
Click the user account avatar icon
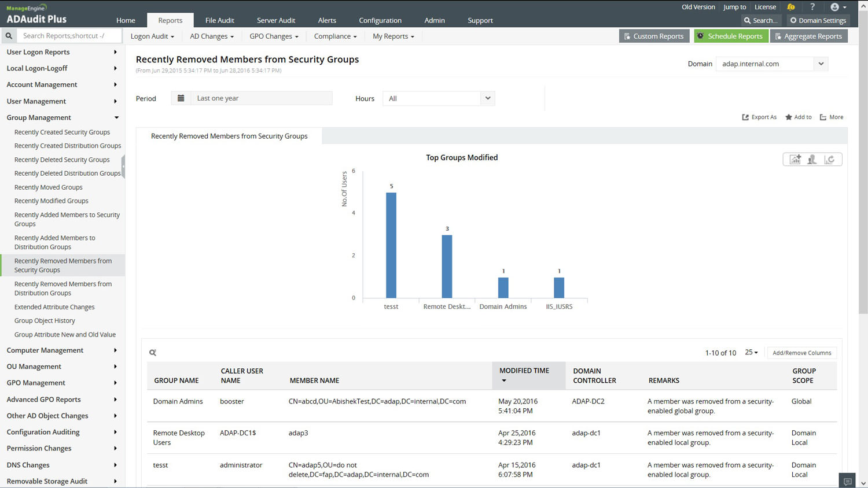pos(834,7)
